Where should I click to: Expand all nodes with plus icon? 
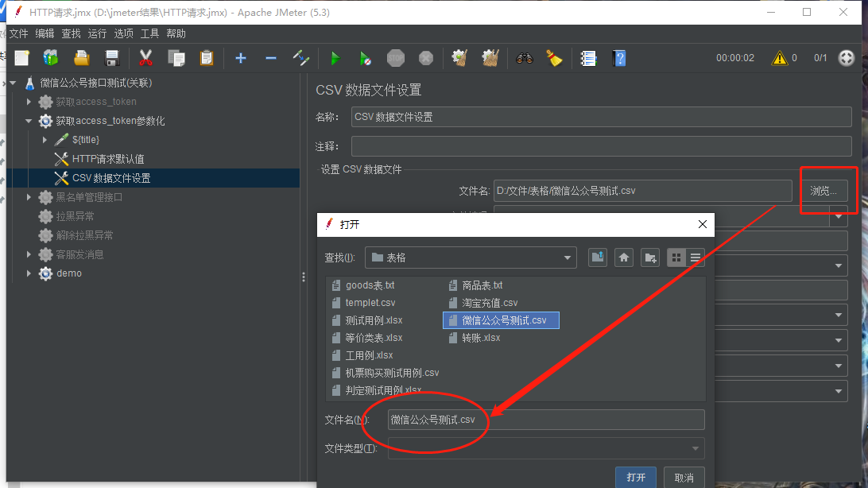point(241,58)
